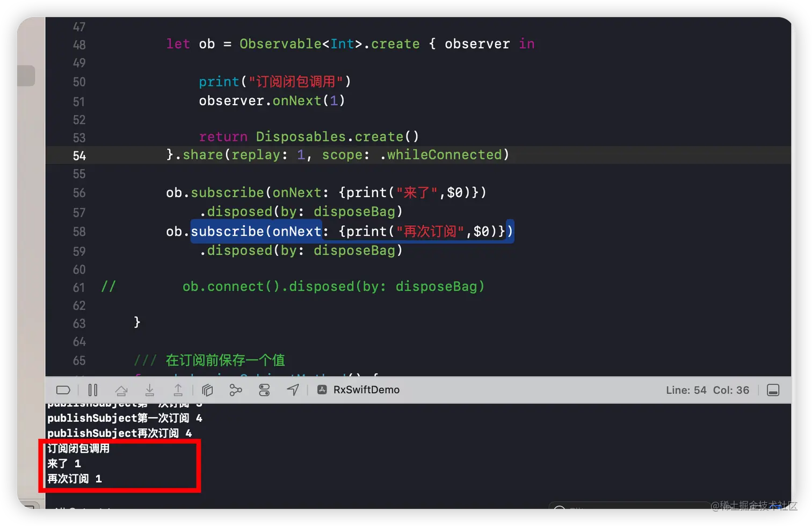
Task: Click the comment '在订阅前保存一个值' on line 65
Action: (226, 360)
